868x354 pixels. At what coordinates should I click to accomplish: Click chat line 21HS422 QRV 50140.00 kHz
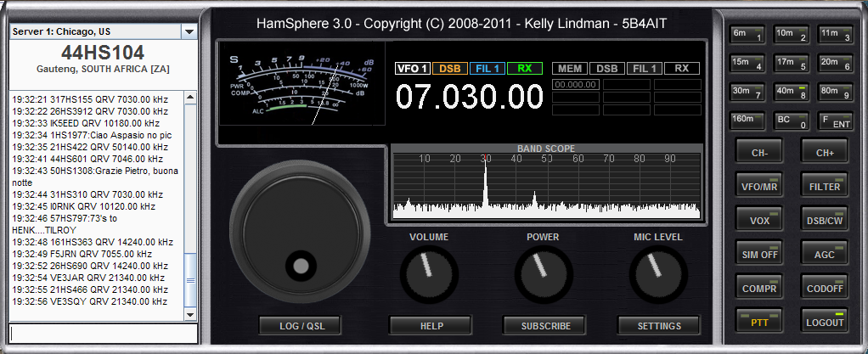[x=90, y=147]
